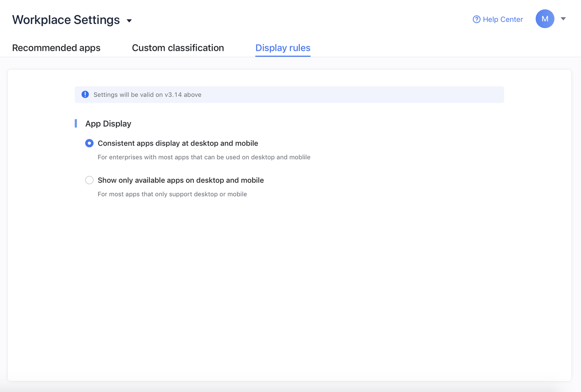Viewport: 581px width, 392px height.
Task: Expand the Workplace Settings dropdown arrow
Action: pyautogui.click(x=129, y=21)
